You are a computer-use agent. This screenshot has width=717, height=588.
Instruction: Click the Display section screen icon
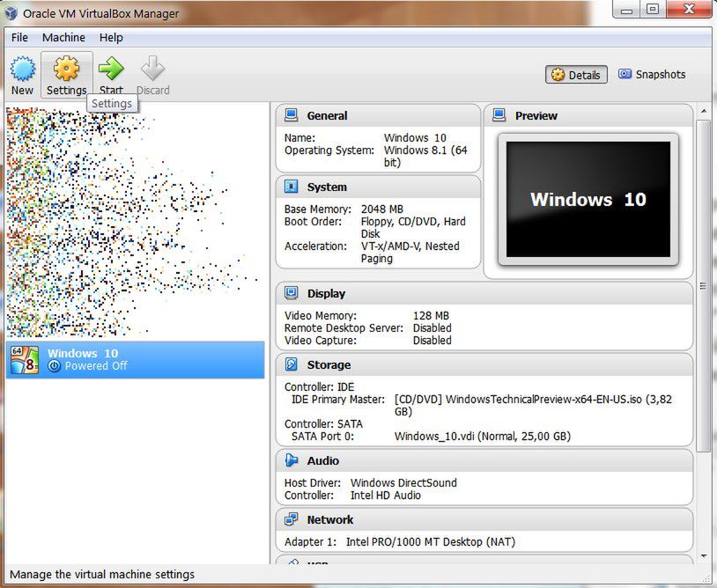coord(292,293)
